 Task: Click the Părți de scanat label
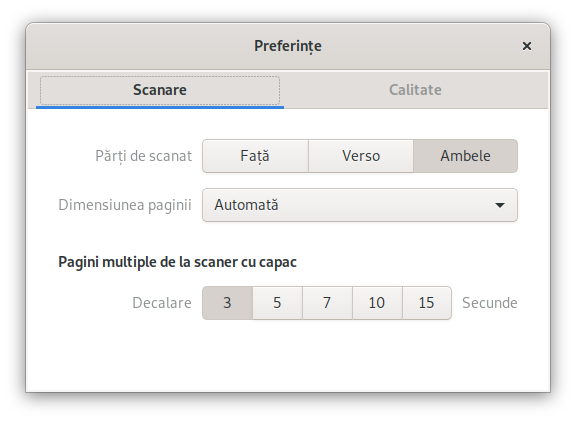click(144, 156)
